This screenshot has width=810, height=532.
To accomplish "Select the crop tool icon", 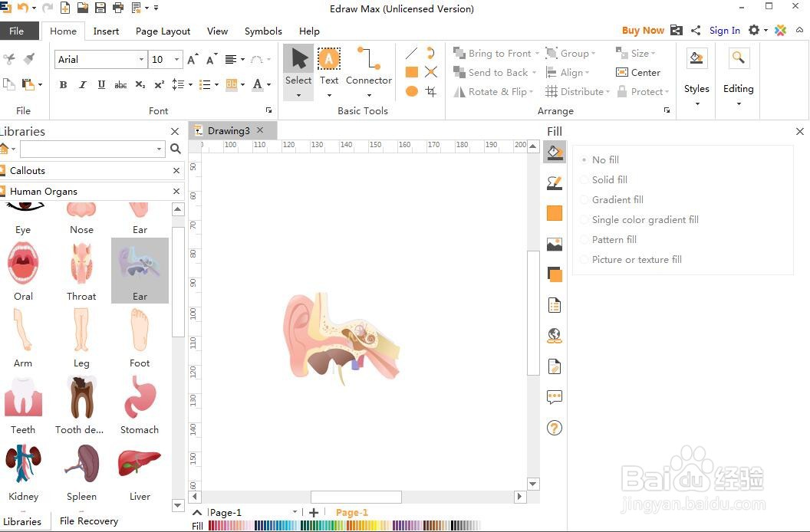I will pos(431,91).
